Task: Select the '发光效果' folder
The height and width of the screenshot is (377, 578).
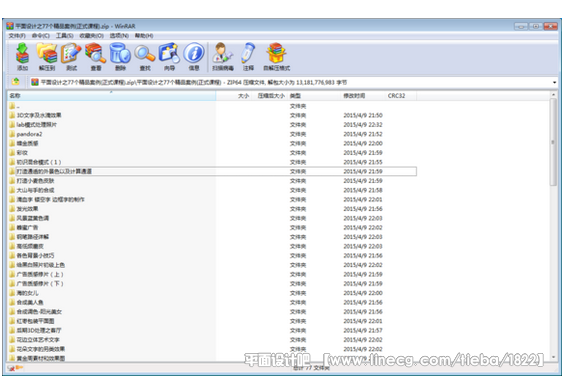Action: (x=212, y=209)
